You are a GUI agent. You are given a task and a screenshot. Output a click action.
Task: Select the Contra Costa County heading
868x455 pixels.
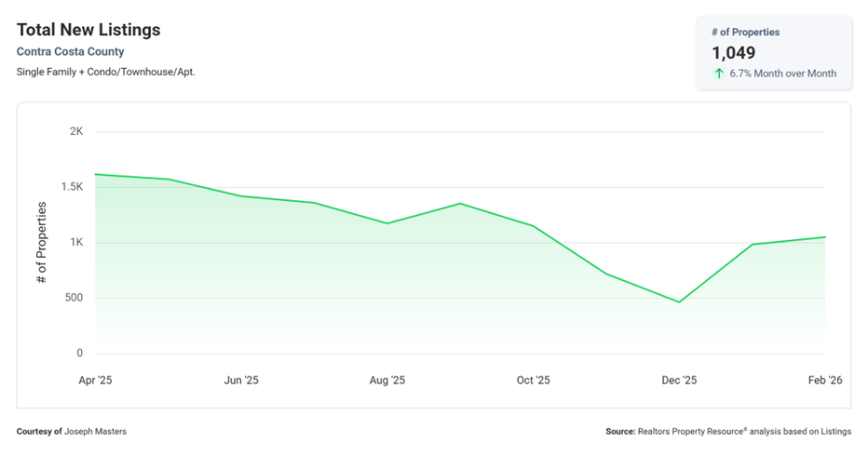(x=70, y=52)
